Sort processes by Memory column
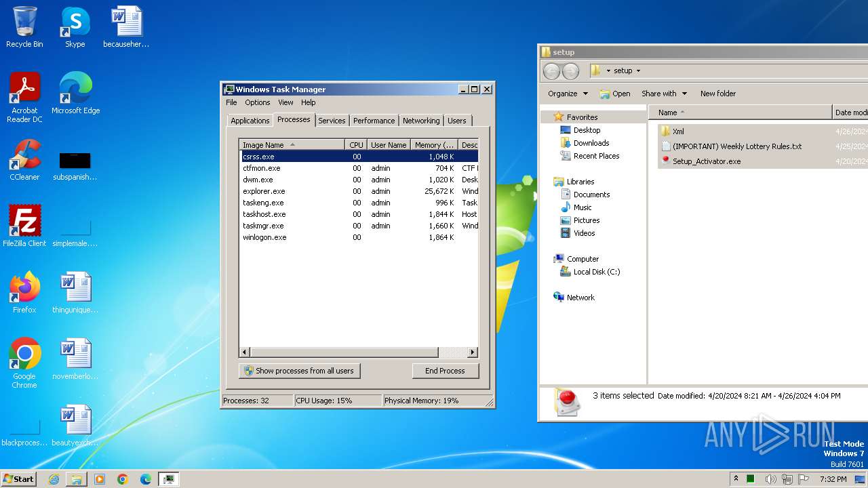868x488 pixels. pos(434,144)
